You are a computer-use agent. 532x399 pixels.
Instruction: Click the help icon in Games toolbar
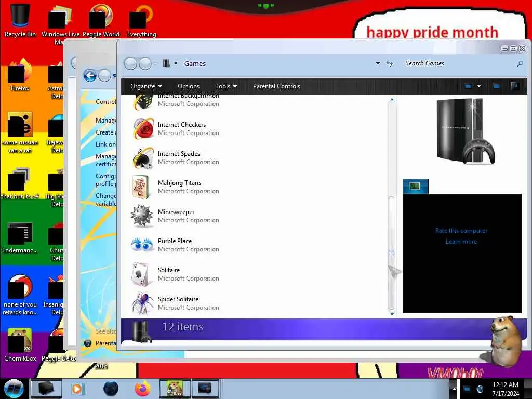515,86
